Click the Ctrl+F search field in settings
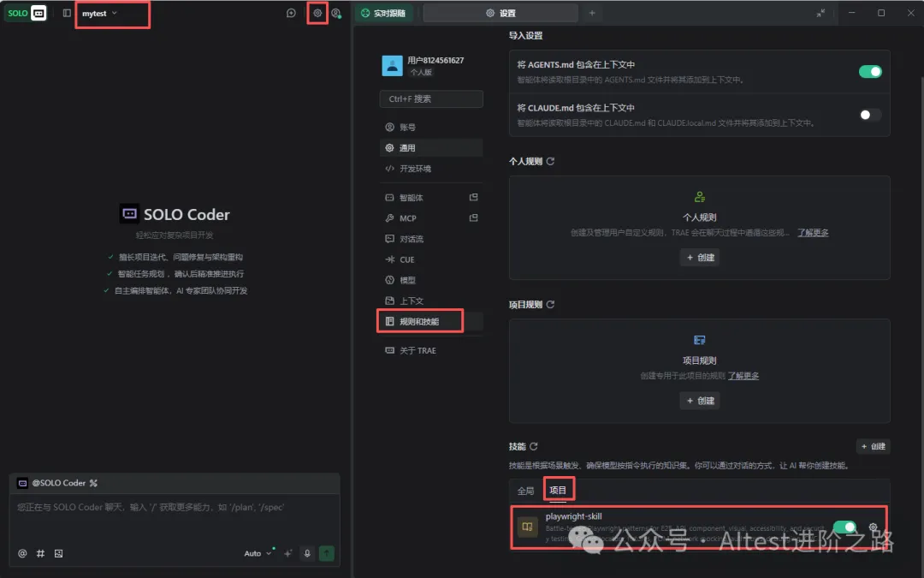Screen dimensions: 924x578 pyautogui.click(x=430, y=98)
